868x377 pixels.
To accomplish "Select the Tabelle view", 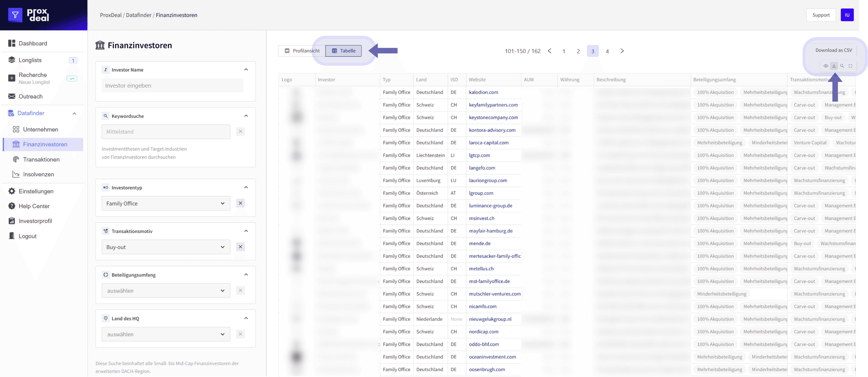I will tap(343, 51).
